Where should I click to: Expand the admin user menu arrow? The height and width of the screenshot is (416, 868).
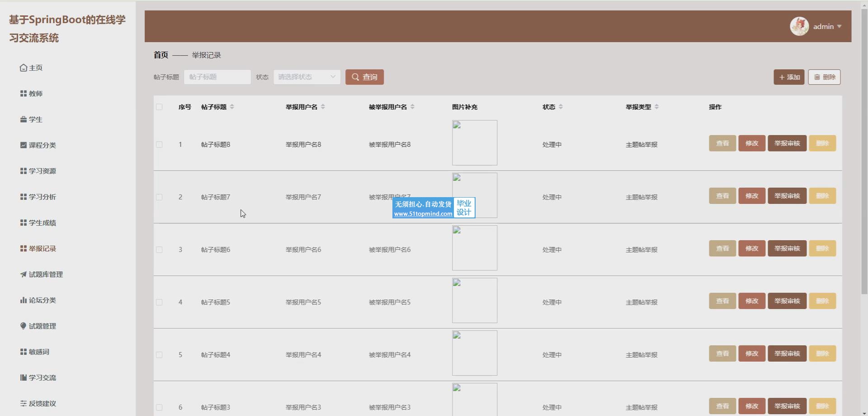pyautogui.click(x=840, y=27)
